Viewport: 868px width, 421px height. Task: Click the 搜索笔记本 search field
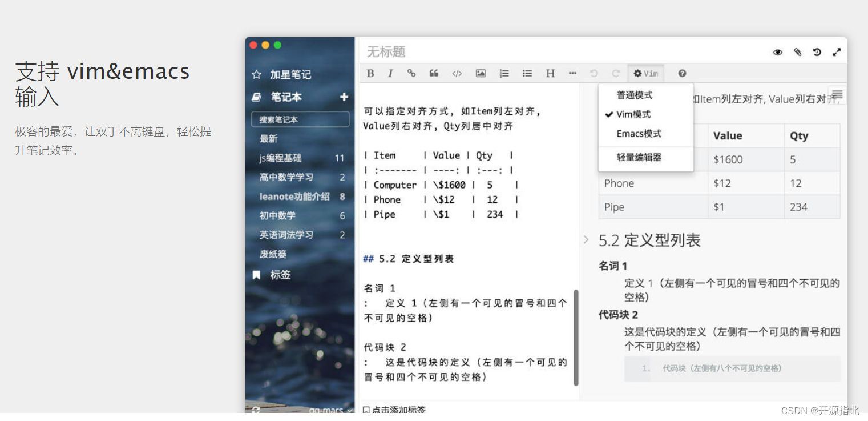tap(300, 119)
